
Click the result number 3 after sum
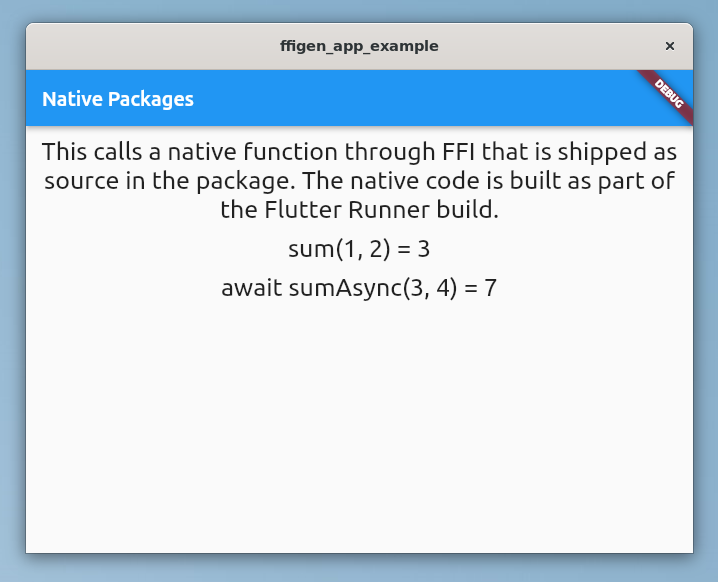click(424, 250)
